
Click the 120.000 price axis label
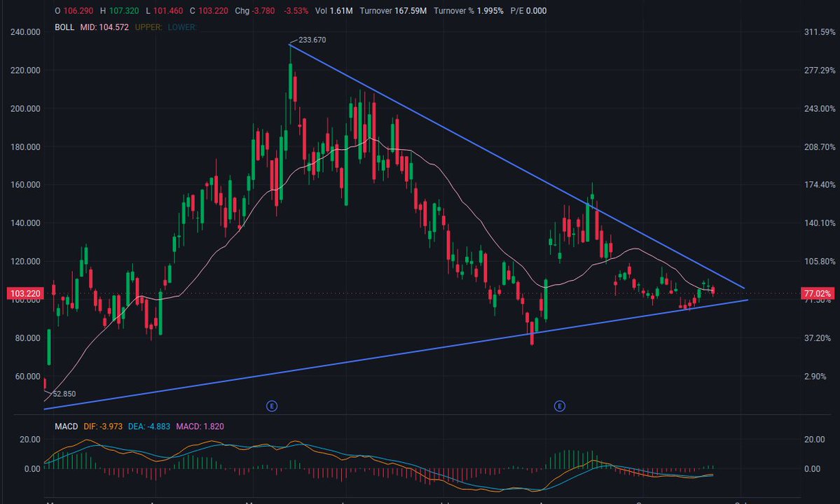(25, 261)
